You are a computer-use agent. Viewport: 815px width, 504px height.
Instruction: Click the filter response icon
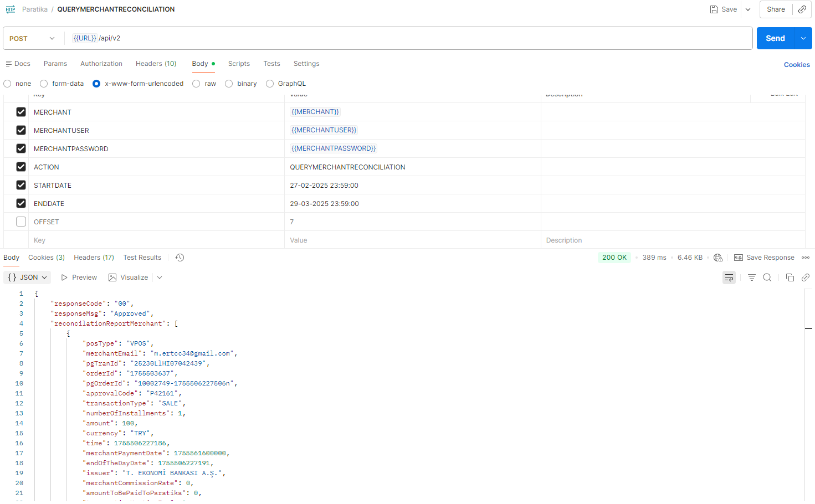point(751,277)
